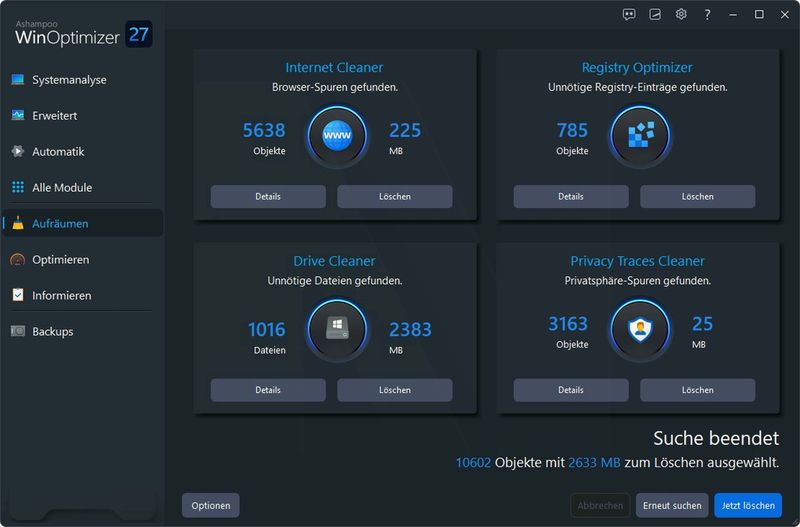Switch to Erweitert in the sidebar

pos(54,116)
